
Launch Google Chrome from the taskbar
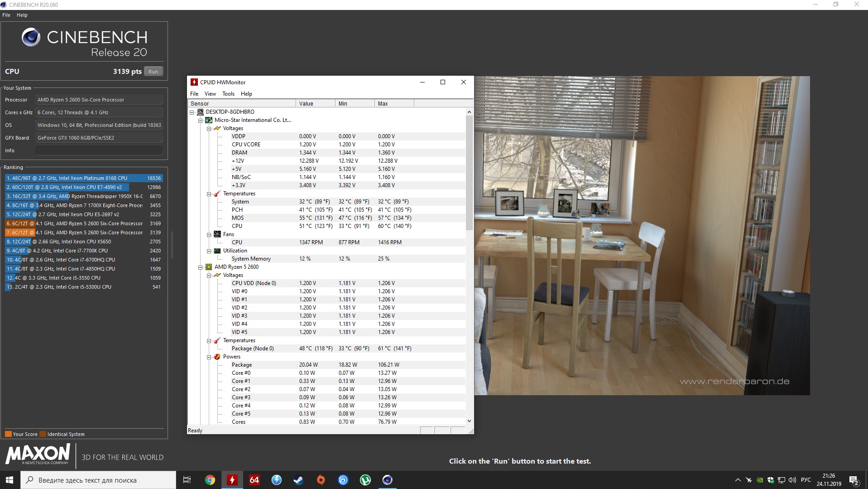pyautogui.click(x=210, y=480)
